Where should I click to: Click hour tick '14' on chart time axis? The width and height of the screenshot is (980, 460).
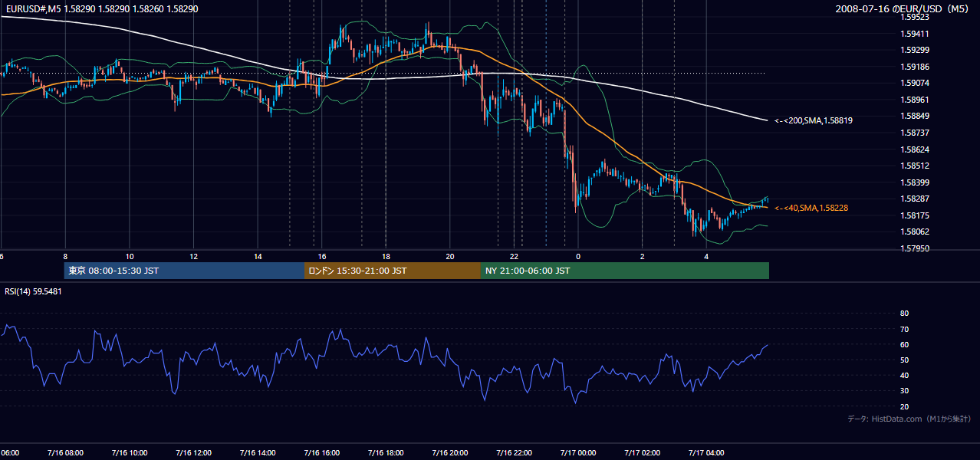(258, 257)
